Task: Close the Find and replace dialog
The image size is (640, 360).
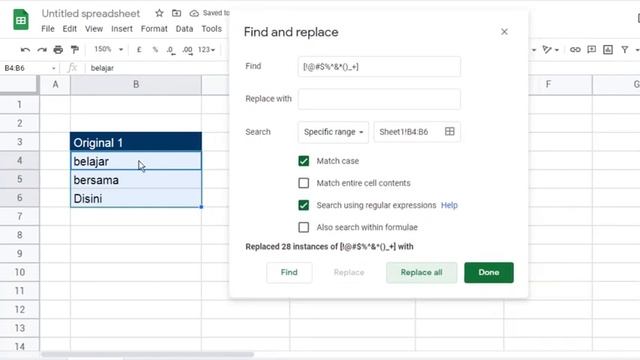Action: coord(504,32)
